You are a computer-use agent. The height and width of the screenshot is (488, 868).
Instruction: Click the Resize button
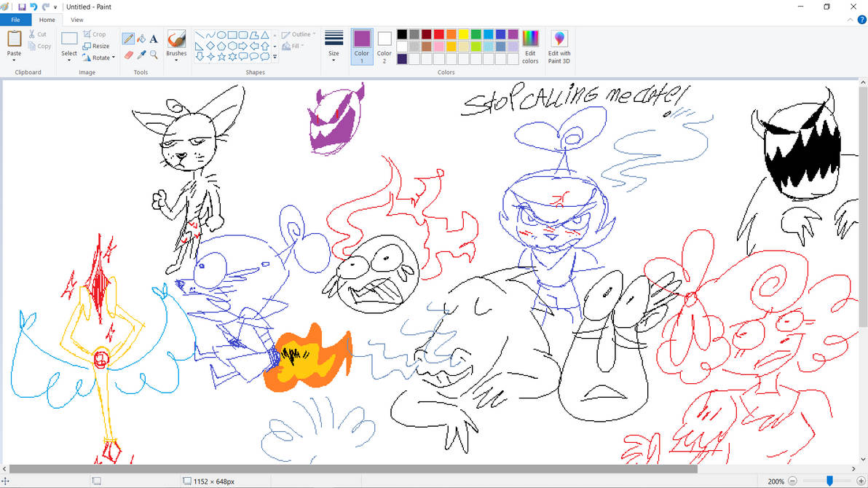(x=96, y=46)
